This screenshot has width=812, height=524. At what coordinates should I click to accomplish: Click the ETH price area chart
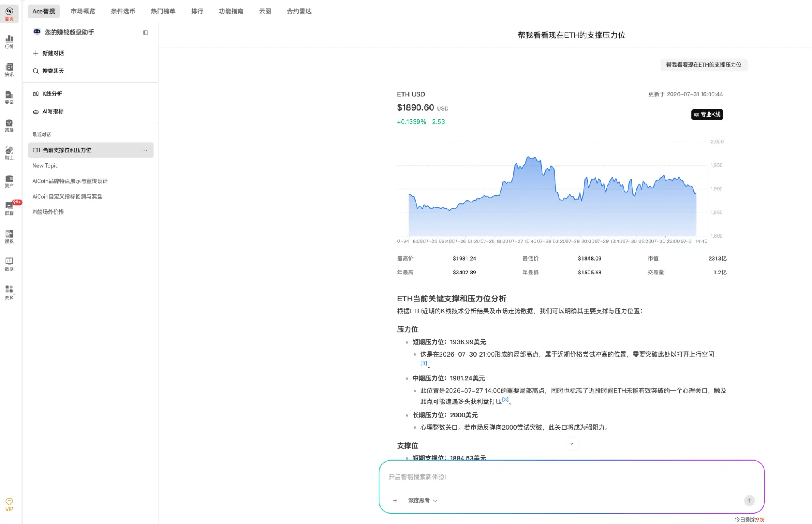552,189
